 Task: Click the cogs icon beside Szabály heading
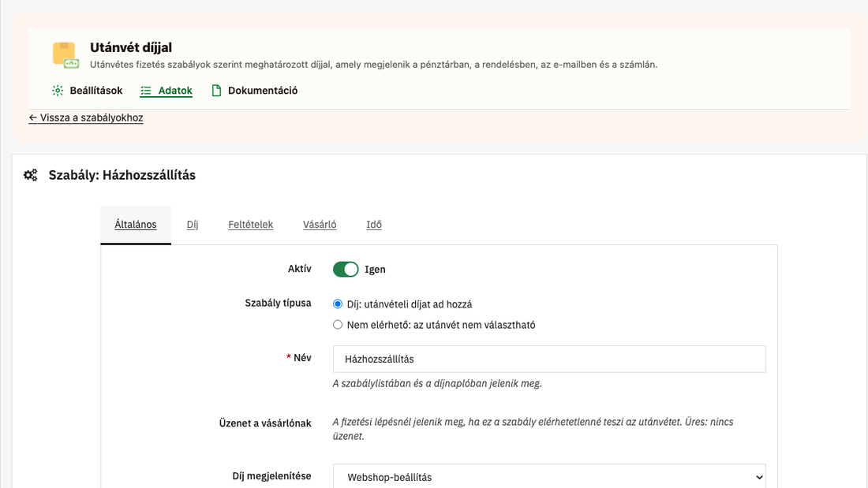[x=31, y=175]
